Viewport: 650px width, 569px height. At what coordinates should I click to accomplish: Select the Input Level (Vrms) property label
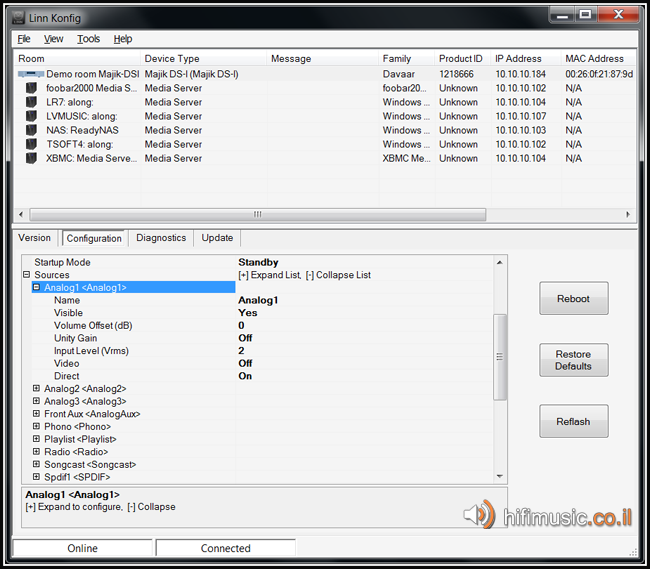[x=91, y=351]
